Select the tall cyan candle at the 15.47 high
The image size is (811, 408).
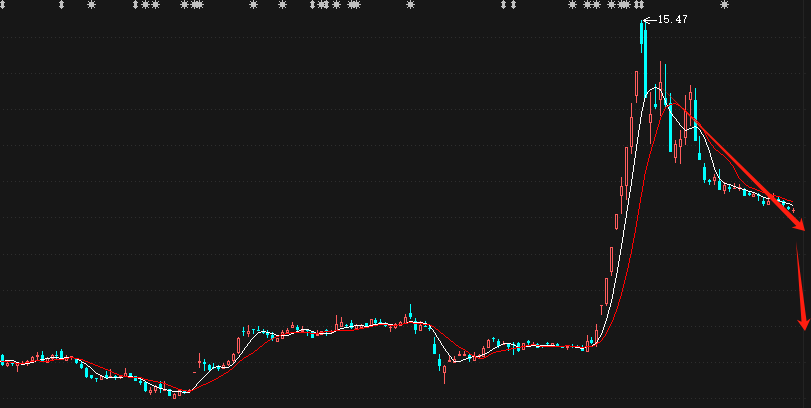[x=645, y=58]
